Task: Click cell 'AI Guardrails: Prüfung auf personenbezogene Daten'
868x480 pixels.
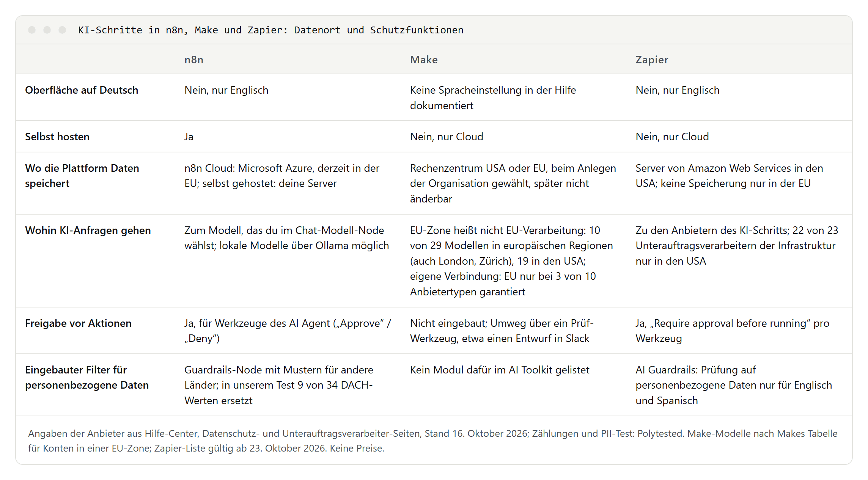Action: (734, 385)
